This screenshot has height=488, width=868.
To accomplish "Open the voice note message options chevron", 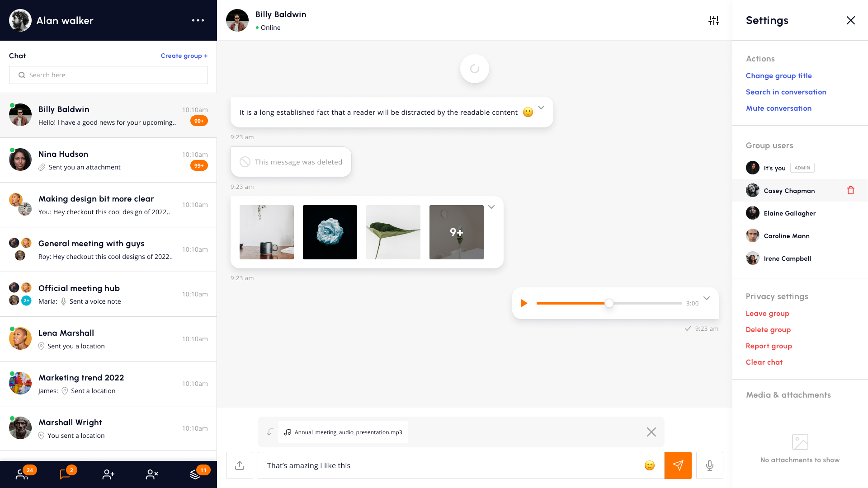I will pyautogui.click(x=706, y=298).
